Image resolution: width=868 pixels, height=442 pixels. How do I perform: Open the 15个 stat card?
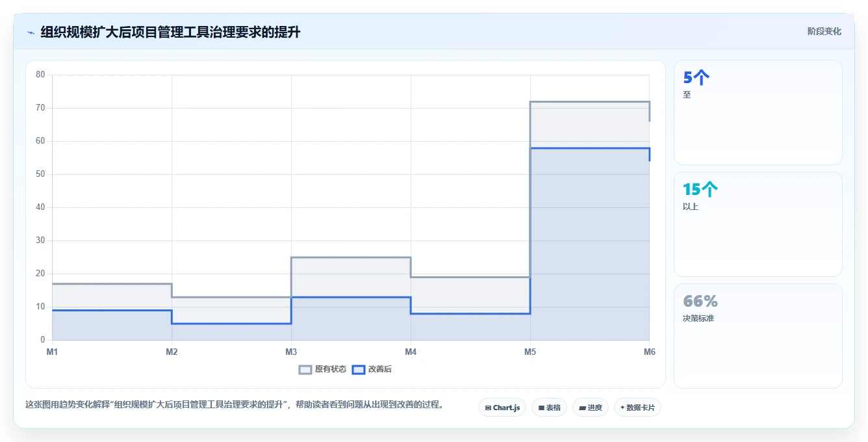[x=758, y=224]
